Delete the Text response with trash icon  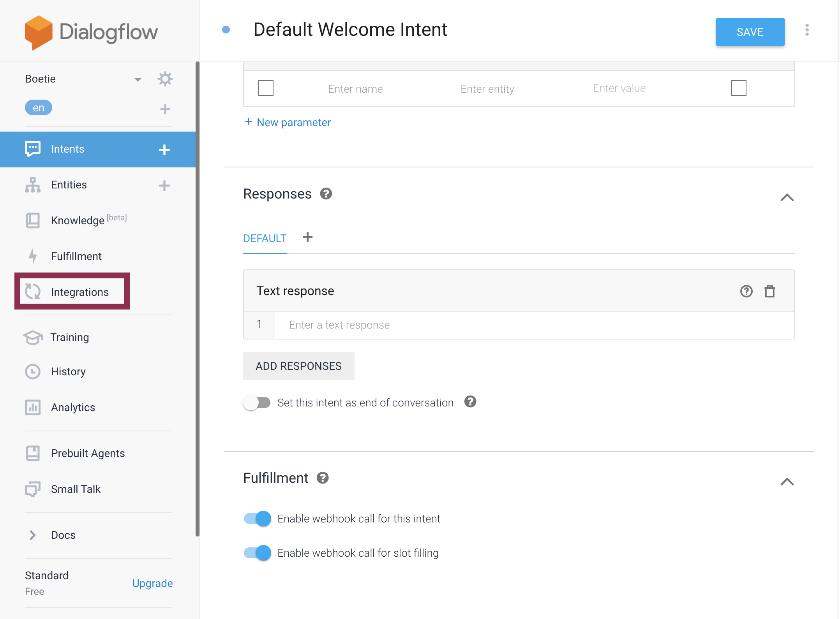pos(769,291)
